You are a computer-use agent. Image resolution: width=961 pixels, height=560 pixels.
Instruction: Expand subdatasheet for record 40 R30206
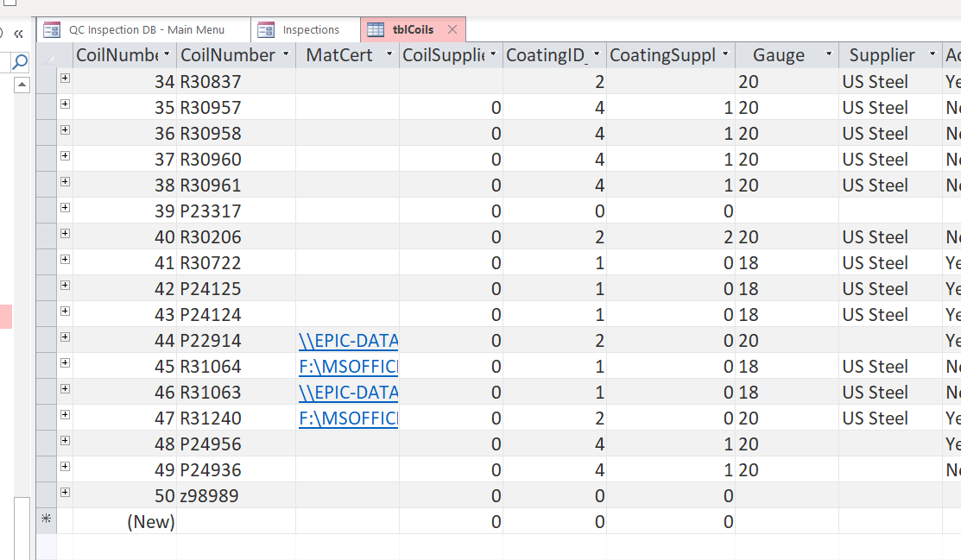pyautogui.click(x=65, y=234)
